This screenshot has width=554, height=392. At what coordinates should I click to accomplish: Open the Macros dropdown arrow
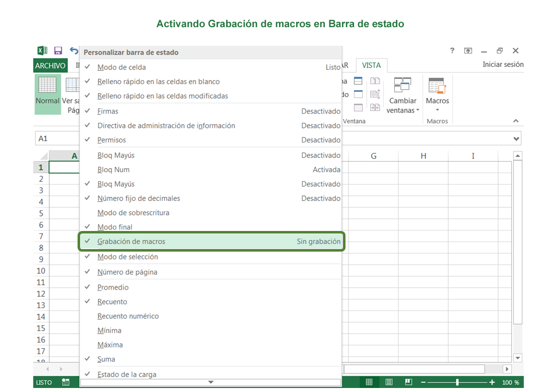tap(437, 110)
